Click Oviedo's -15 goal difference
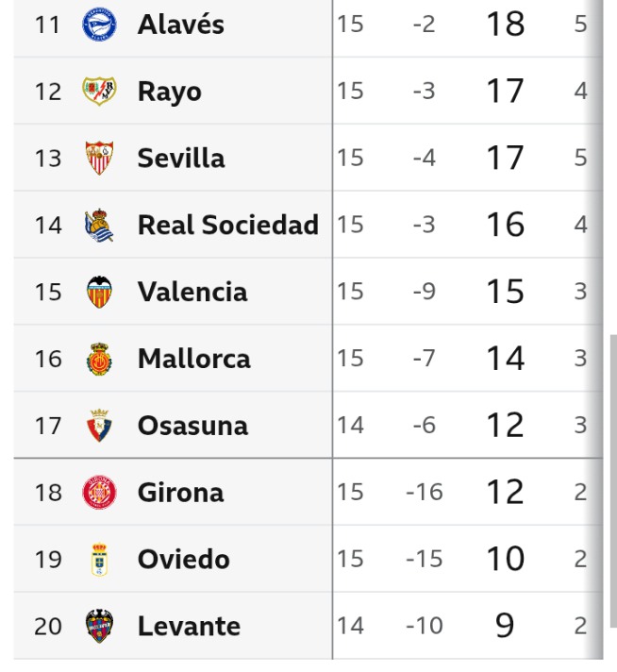The image size is (617, 672). tap(424, 560)
